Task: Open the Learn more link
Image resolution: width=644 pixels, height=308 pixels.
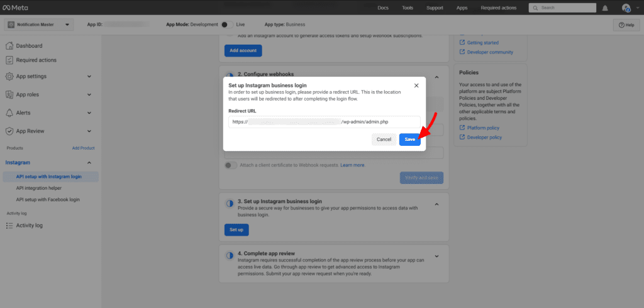Action: pos(352,165)
